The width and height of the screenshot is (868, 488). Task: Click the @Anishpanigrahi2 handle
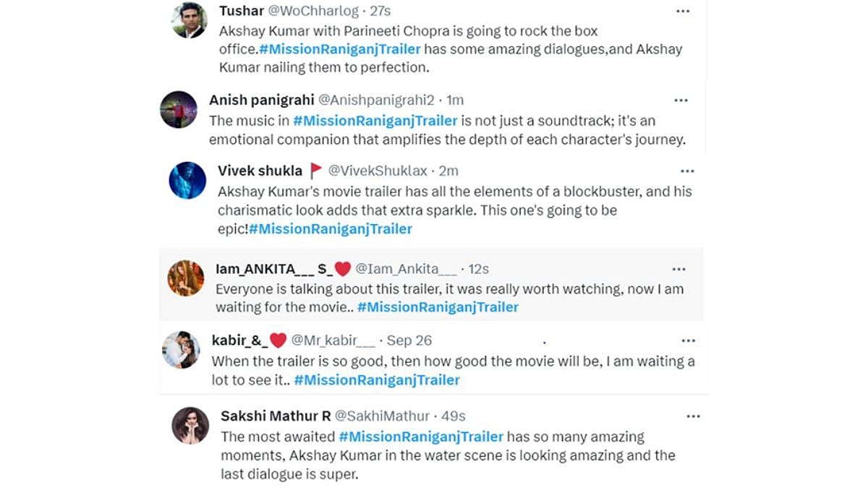coord(376,100)
